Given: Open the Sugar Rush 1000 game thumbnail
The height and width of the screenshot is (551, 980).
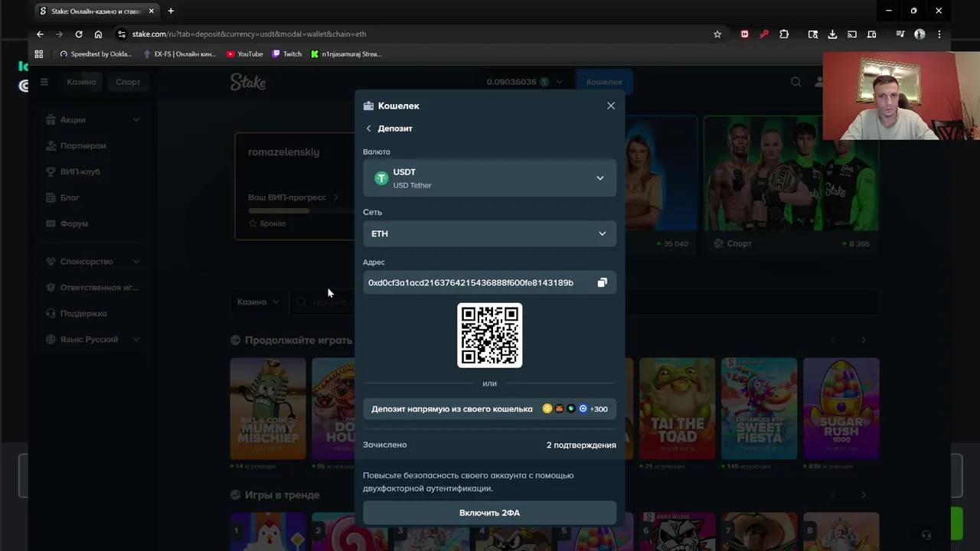Looking at the screenshot, I should (x=841, y=409).
